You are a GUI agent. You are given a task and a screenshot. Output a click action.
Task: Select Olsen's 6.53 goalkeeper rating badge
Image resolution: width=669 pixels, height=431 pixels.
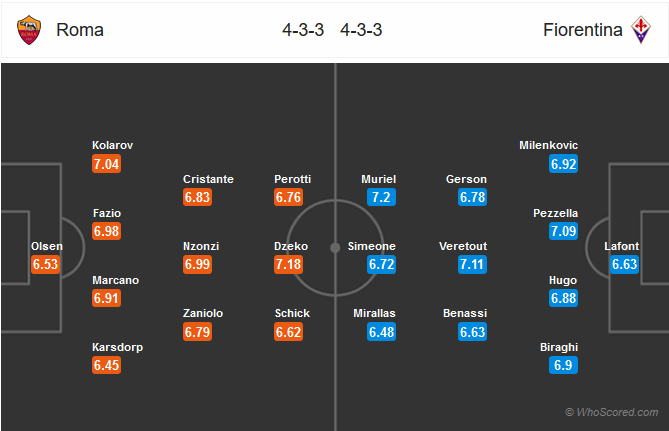click(45, 264)
